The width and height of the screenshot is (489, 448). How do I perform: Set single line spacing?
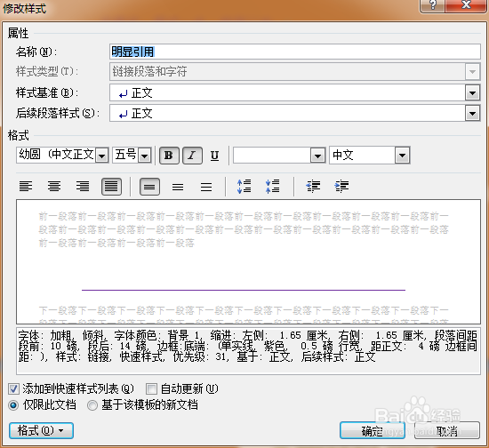[x=149, y=187]
